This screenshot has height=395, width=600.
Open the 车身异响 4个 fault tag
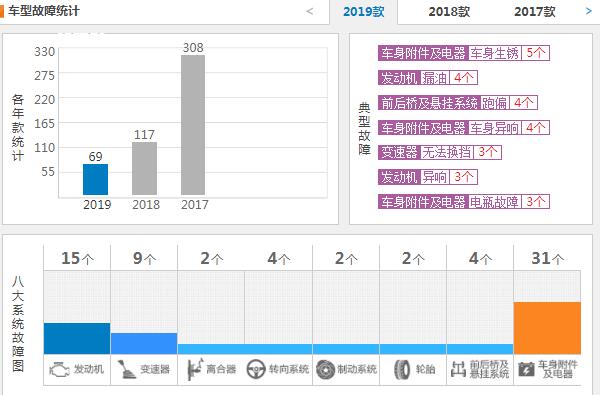pos(464,127)
